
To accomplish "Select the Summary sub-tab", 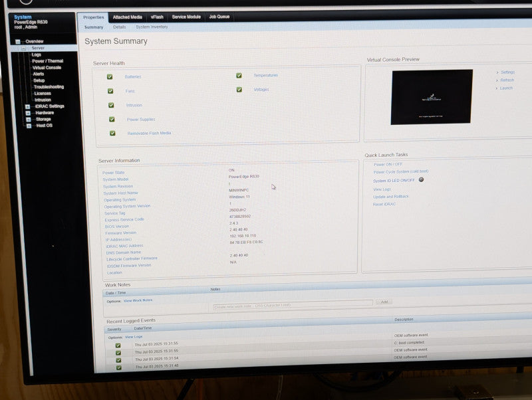I will pos(94,27).
